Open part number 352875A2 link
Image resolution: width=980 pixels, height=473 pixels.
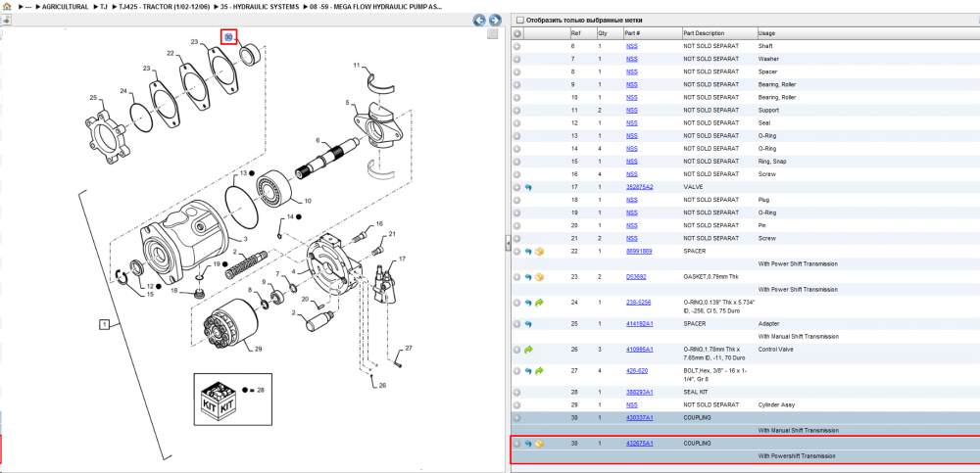639,187
